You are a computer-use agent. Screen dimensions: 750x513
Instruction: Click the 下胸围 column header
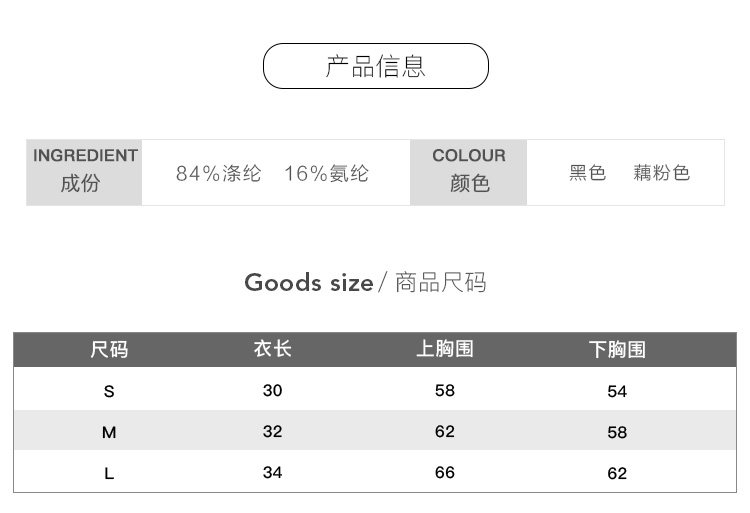tap(617, 350)
